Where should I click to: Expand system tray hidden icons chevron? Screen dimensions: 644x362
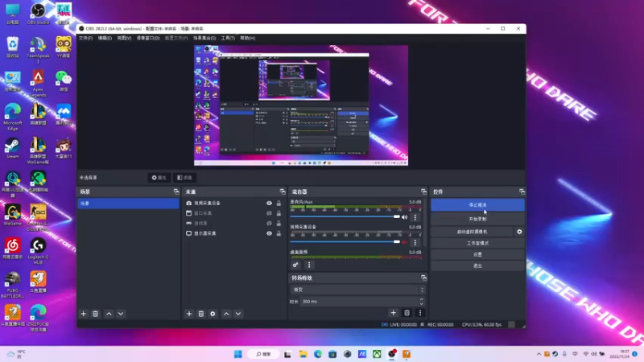click(x=539, y=354)
